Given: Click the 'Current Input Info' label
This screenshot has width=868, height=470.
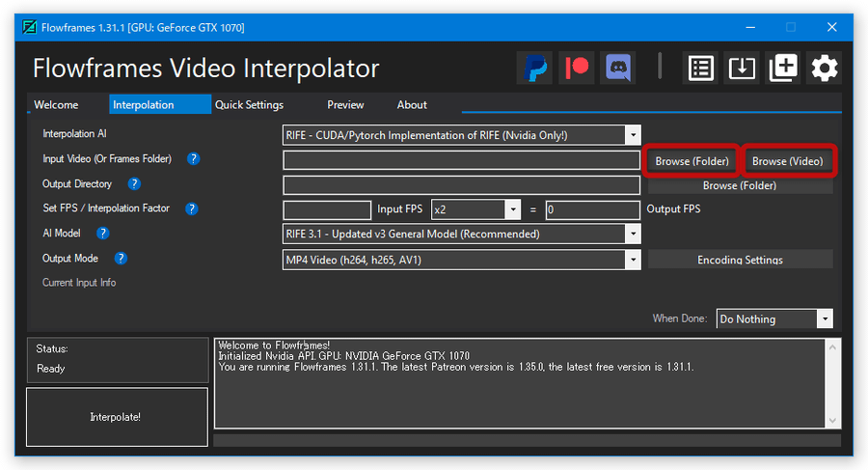Looking at the screenshot, I should [79, 283].
